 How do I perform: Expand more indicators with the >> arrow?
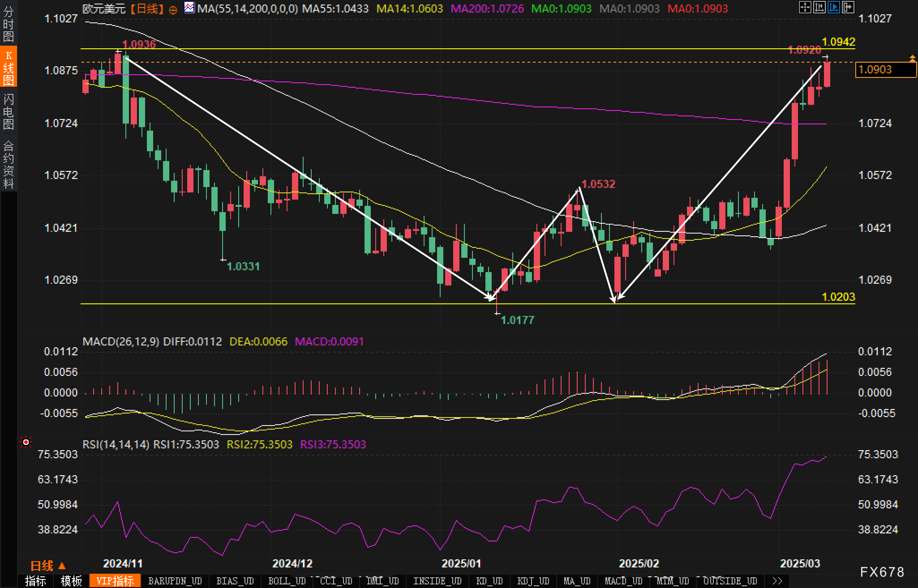click(777, 581)
